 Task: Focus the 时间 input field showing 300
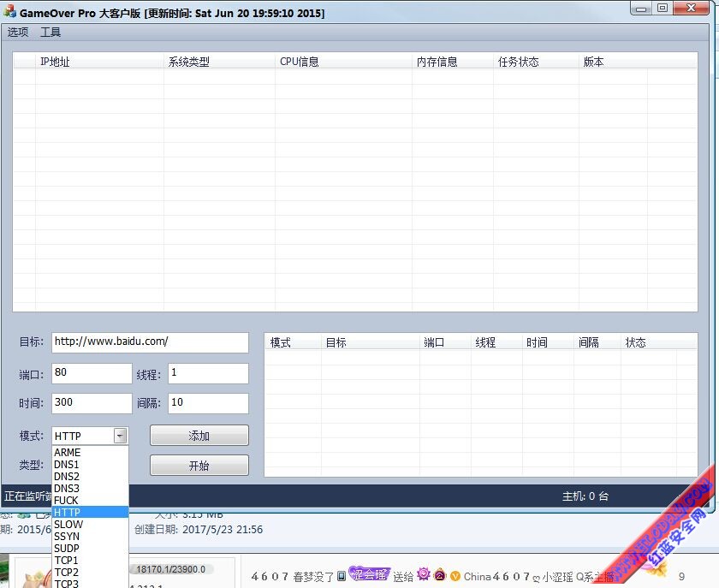92,403
